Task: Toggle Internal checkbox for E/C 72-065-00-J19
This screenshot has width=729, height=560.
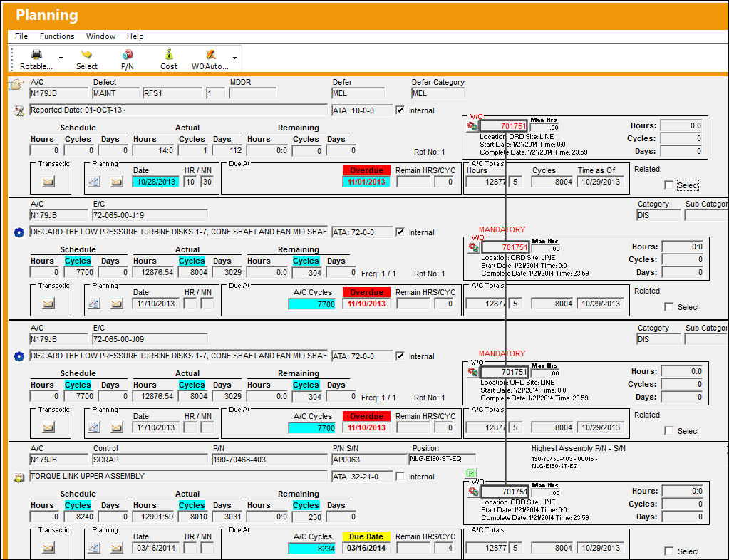Action: tap(400, 232)
